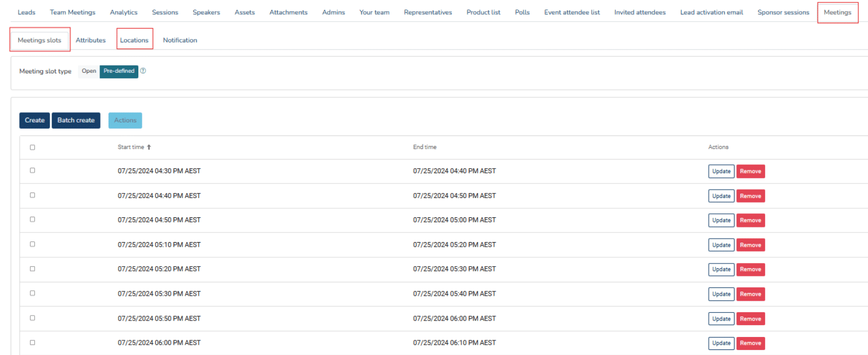Image resolution: width=868 pixels, height=355 pixels.
Task: Update the 04:40 PM meeting slot
Action: (x=721, y=196)
